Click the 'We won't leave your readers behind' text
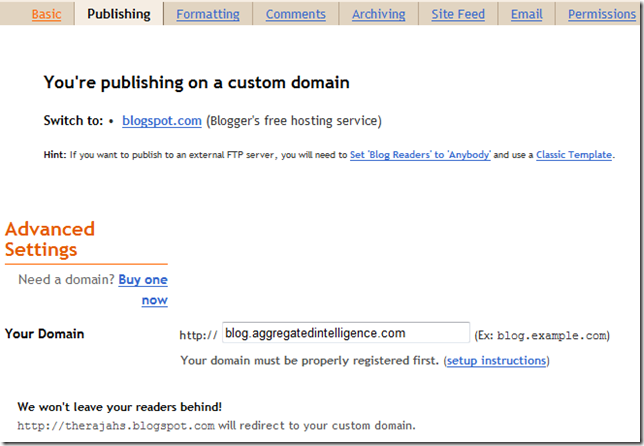Screen dimensions: 644x446 [x=120, y=406]
